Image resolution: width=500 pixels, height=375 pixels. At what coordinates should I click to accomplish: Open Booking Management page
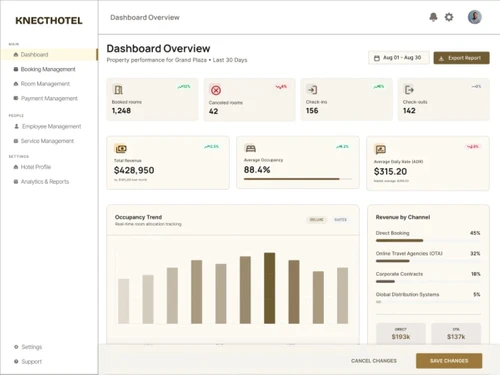[48, 69]
